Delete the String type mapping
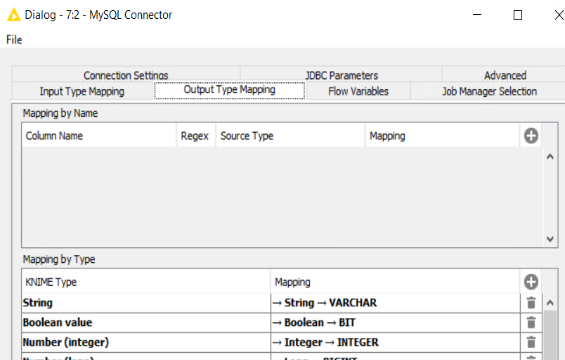The width and height of the screenshot is (565, 360). [x=531, y=303]
